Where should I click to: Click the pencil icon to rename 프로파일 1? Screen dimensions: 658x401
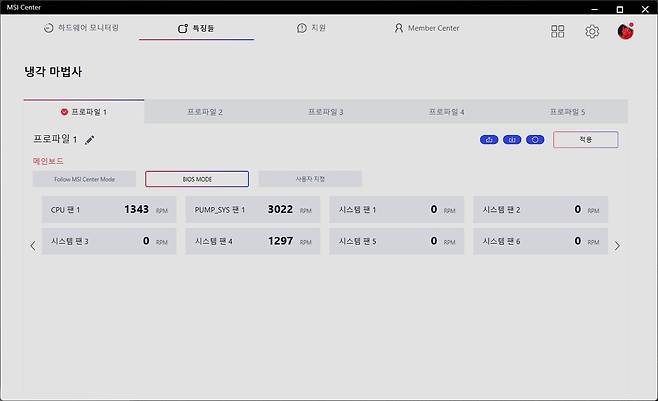(89, 140)
